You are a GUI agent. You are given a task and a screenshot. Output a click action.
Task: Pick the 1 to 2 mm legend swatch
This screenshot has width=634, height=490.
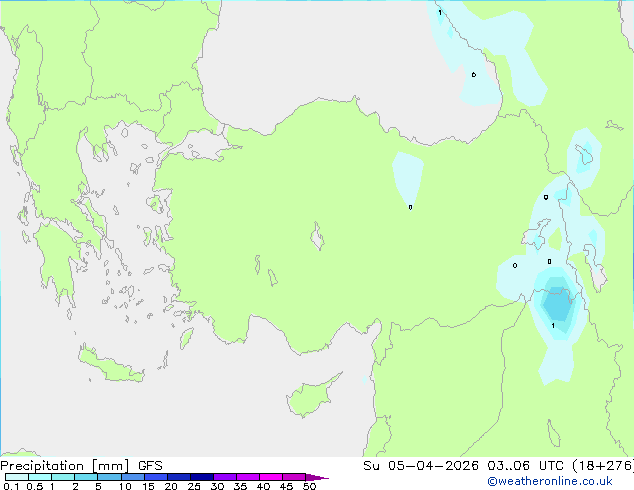(63, 477)
